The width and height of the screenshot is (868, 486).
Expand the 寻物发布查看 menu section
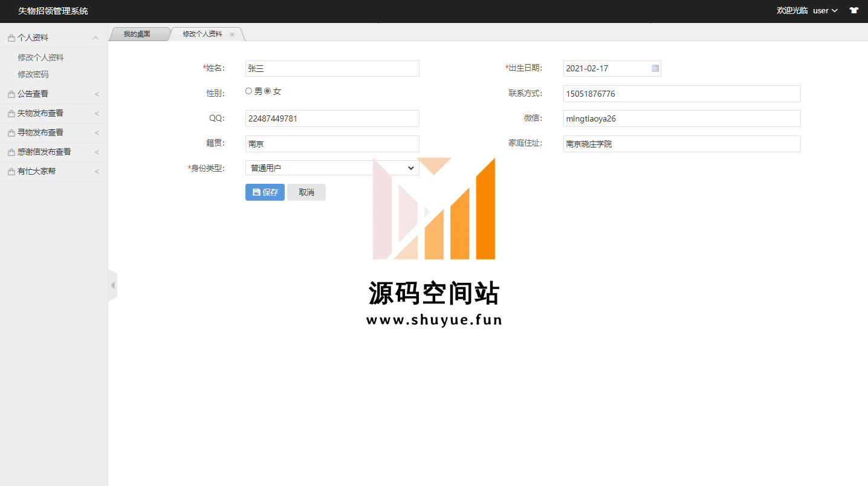(97, 133)
